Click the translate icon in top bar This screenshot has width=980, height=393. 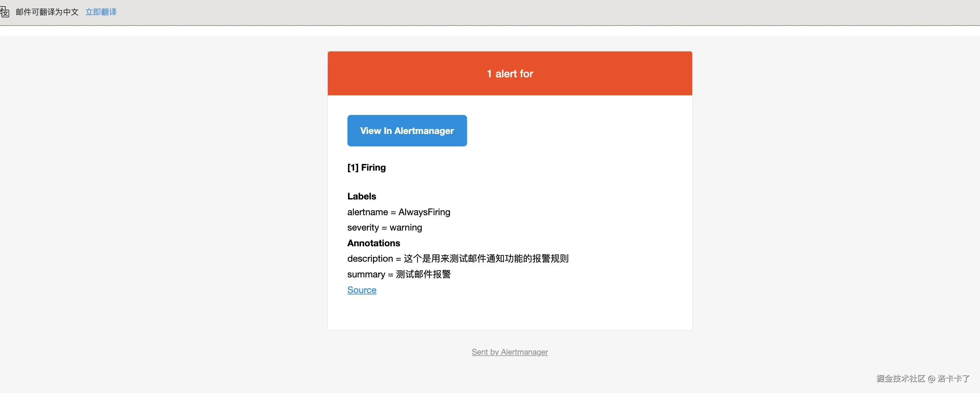[5, 12]
